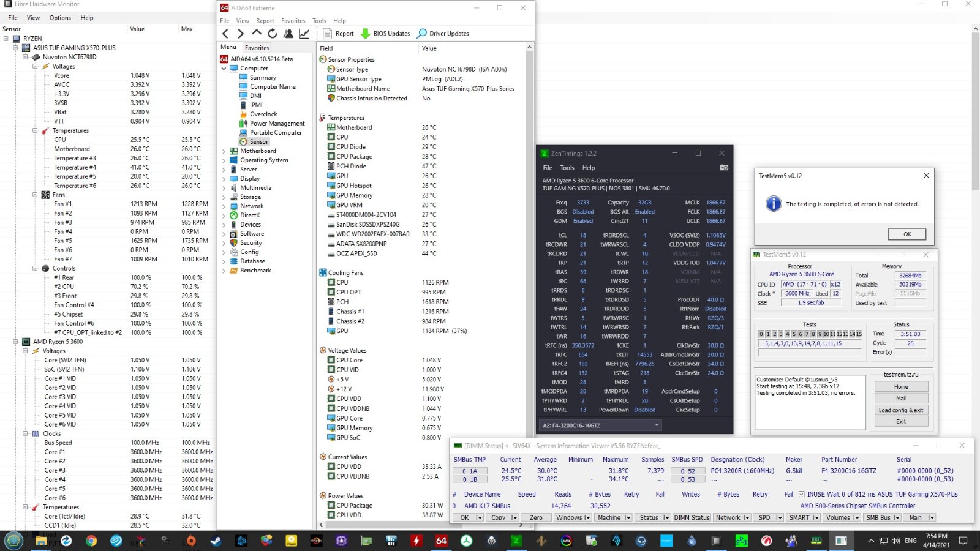Collapse the AMD Ryzen 5 3600 node
This screenshot has height=551, width=980.
click(x=15, y=342)
